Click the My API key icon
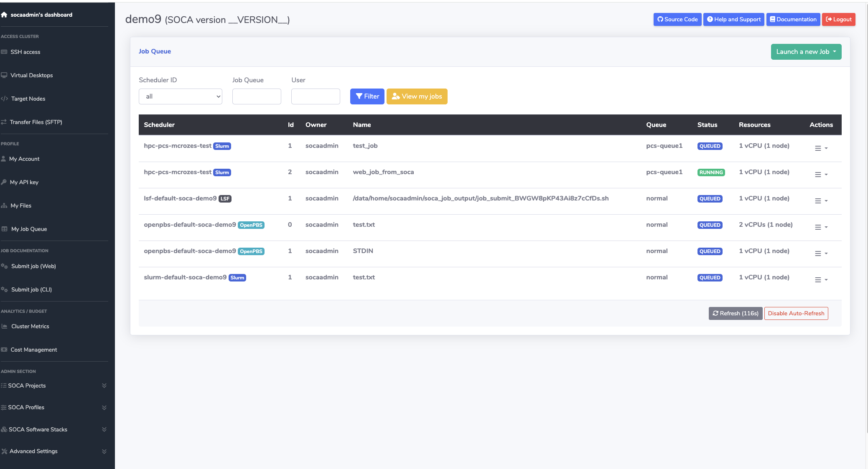The height and width of the screenshot is (469, 868). click(4, 182)
